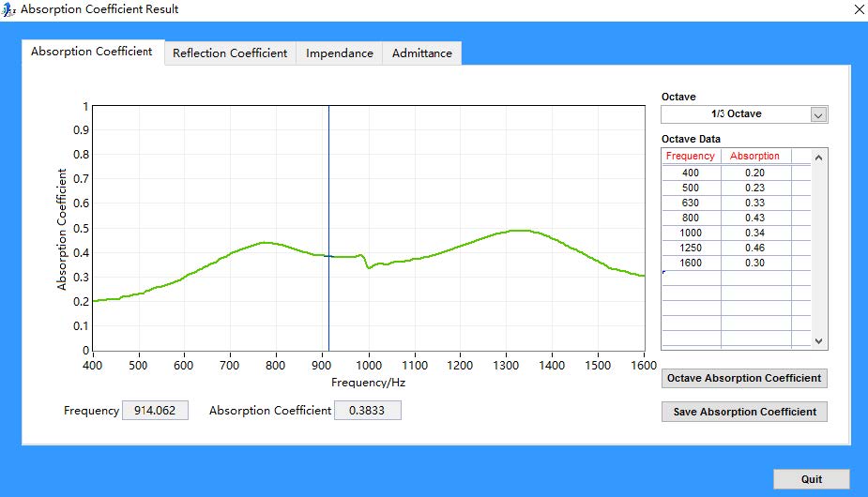Close the Absorption Coefficient Result window
This screenshot has width=868, height=497.
859,9
